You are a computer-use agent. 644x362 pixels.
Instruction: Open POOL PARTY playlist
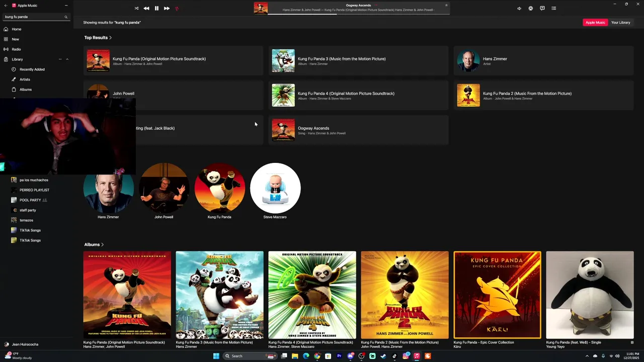point(30,200)
